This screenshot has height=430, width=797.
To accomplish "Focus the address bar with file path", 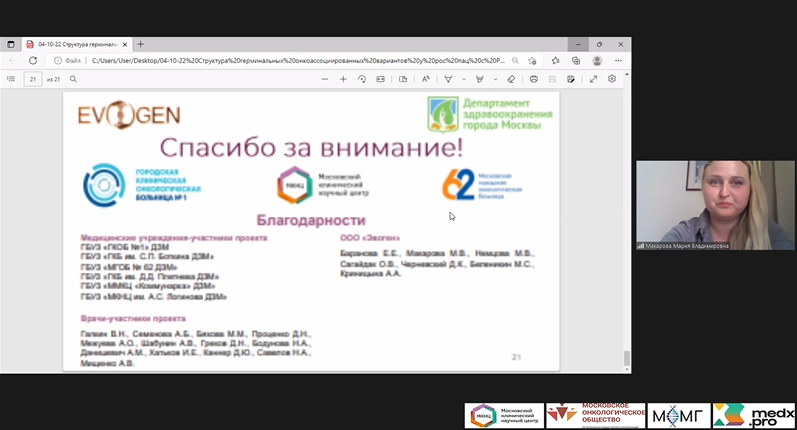I will coord(298,60).
